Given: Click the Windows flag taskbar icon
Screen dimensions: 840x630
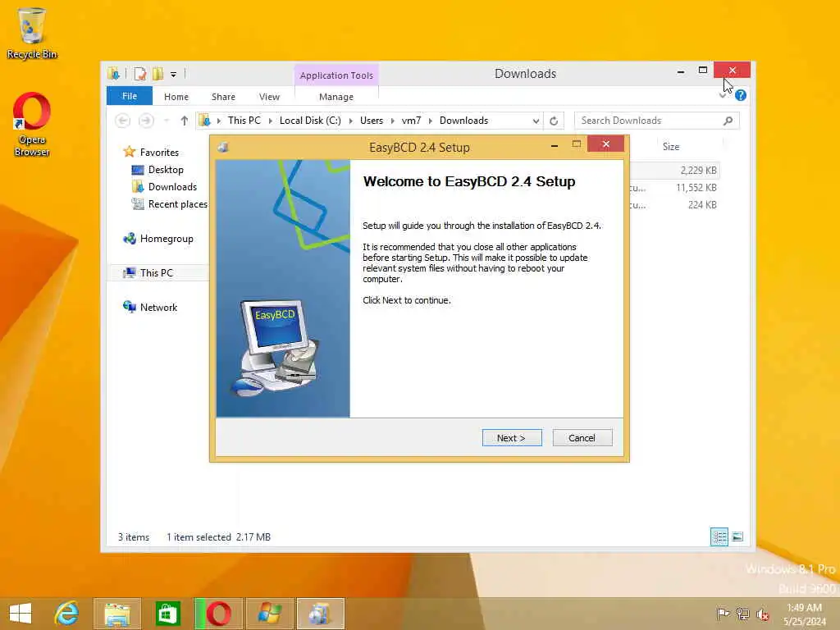Looking at the screenshot, I should coord(269,614).
